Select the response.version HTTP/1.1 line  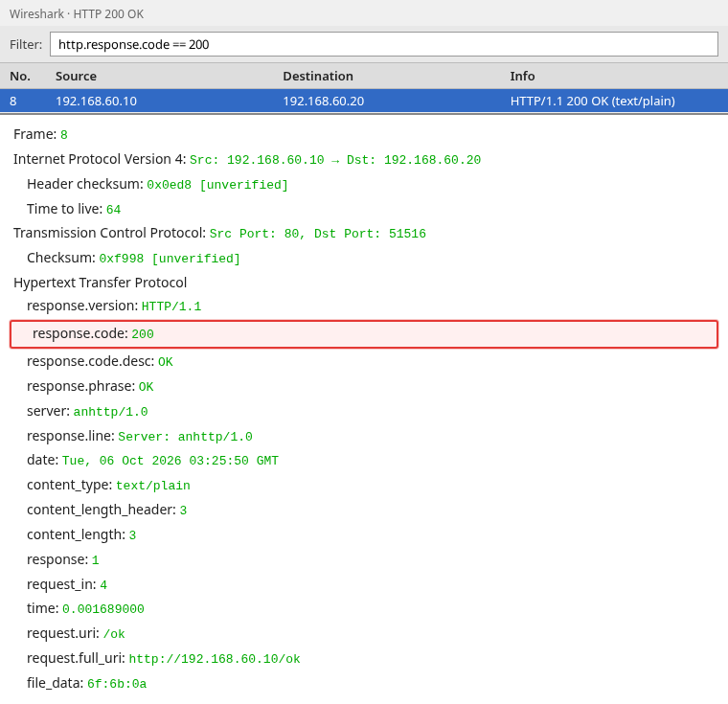point(114,307)
